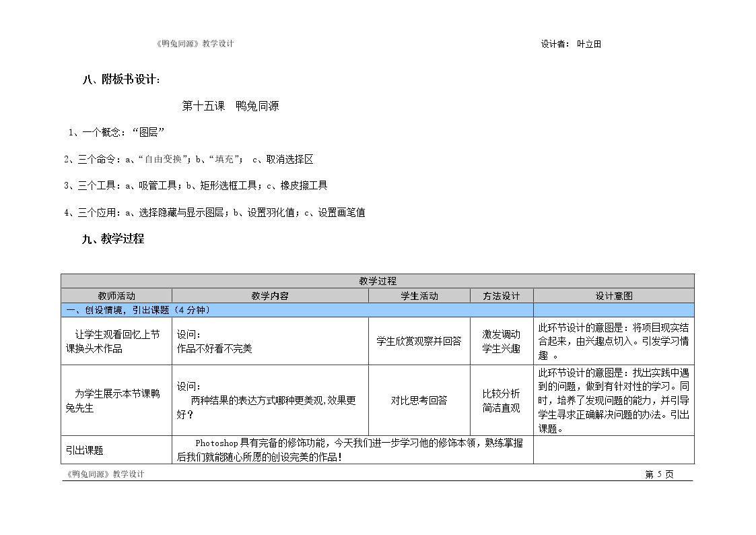The height and width of the screenshot is (535, 756).
Task: Click column header 设计意图
Action: pyautogui.click(x=614, y=296)
